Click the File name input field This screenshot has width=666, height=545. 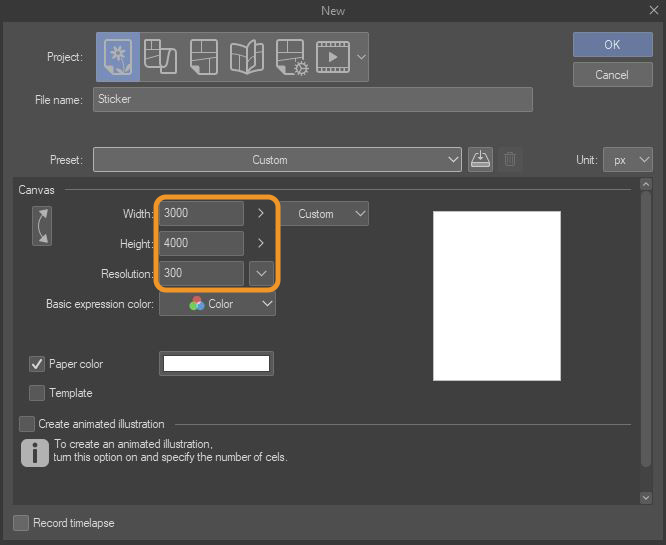click(x=313, y=99)
